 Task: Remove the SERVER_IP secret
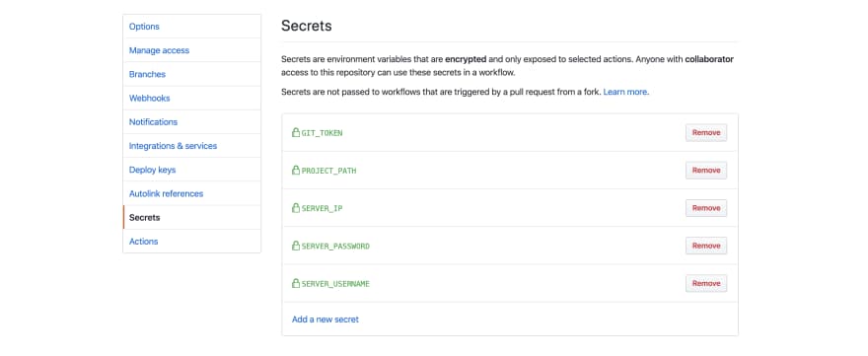tap(706, 208)
